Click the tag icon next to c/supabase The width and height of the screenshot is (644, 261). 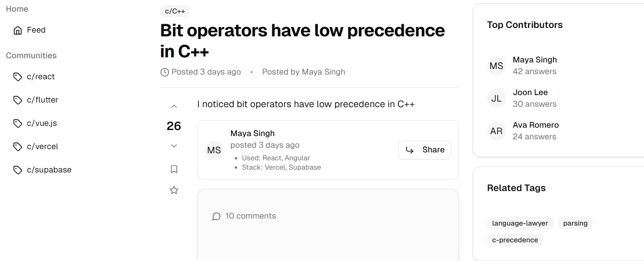(18, 170)
